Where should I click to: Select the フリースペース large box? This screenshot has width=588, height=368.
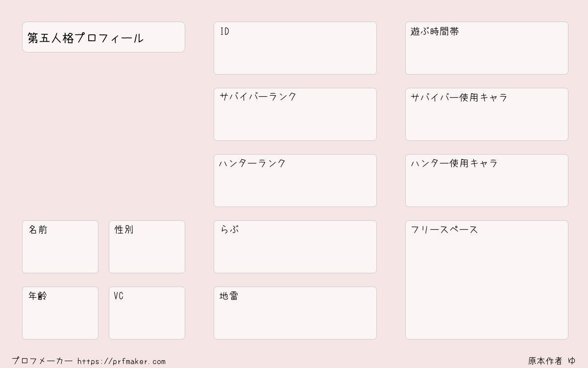pyautogui.click(x=487, y=280)
